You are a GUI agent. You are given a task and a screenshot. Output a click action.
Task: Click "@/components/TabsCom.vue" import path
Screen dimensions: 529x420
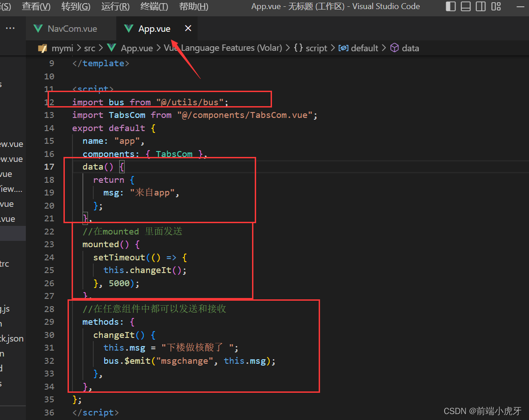coord(245,115)
